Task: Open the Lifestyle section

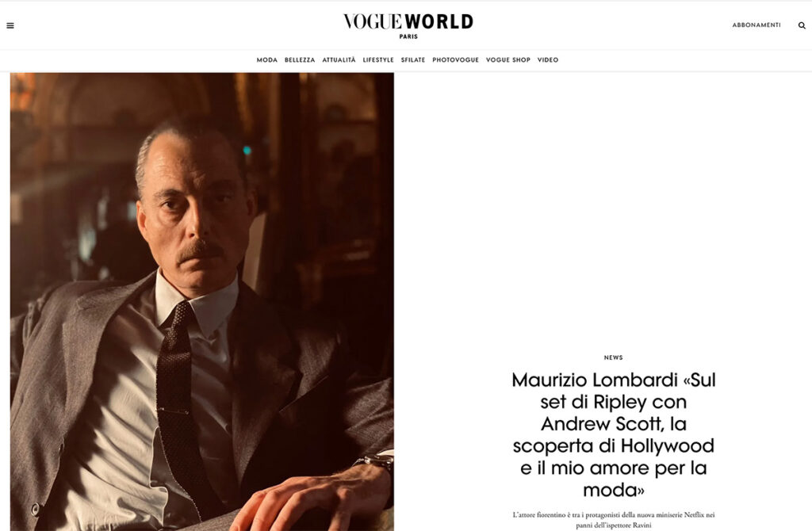Action: click(378, 60)
